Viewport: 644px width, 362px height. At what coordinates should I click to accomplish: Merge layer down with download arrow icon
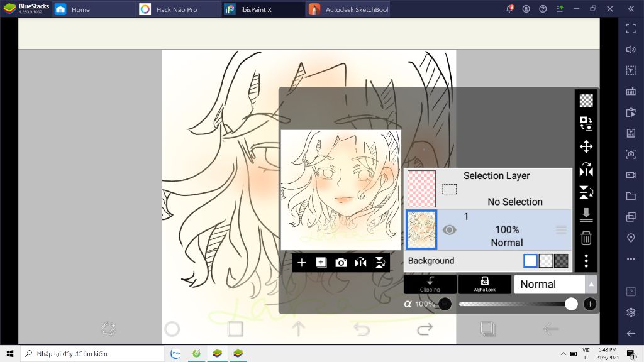tap(586, 215)
